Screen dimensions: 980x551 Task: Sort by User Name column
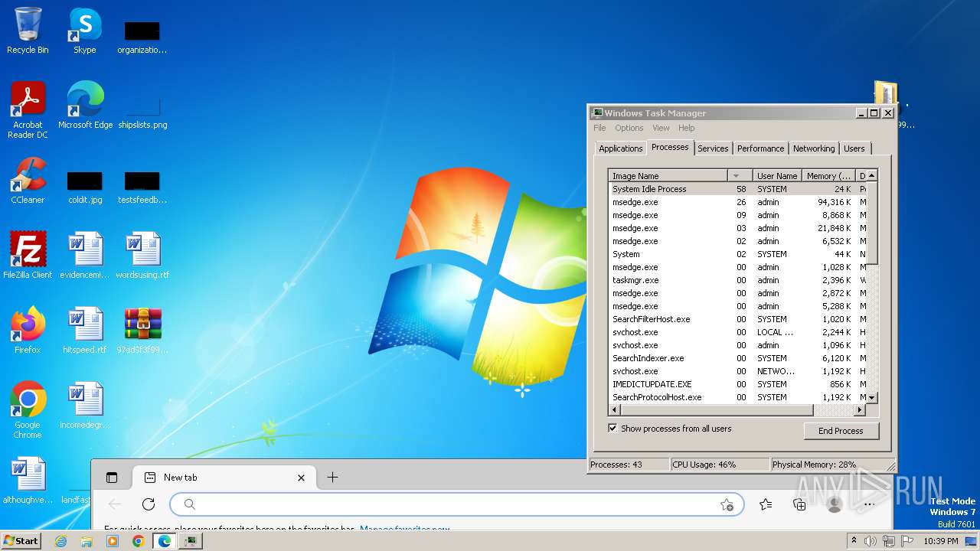tap(777, 176)
